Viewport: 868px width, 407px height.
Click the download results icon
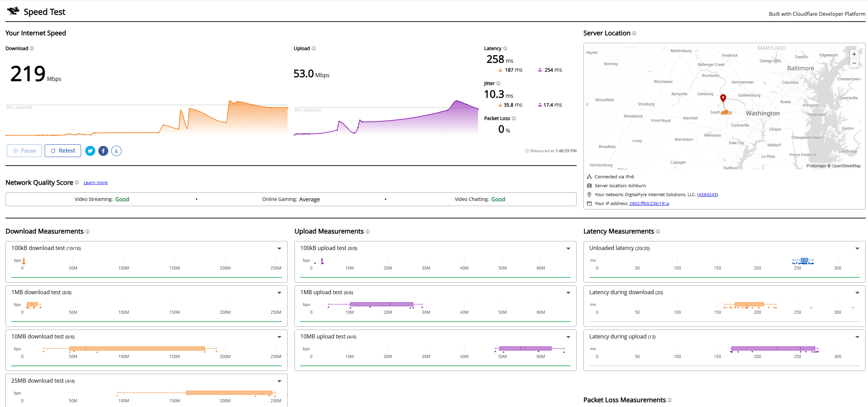tap(116, 151)
